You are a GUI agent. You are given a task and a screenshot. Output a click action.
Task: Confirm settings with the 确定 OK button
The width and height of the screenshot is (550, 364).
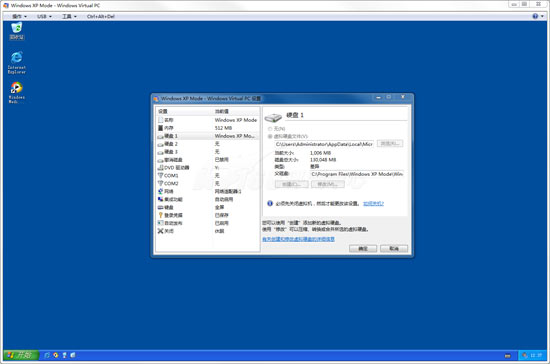tap(363, 248)
